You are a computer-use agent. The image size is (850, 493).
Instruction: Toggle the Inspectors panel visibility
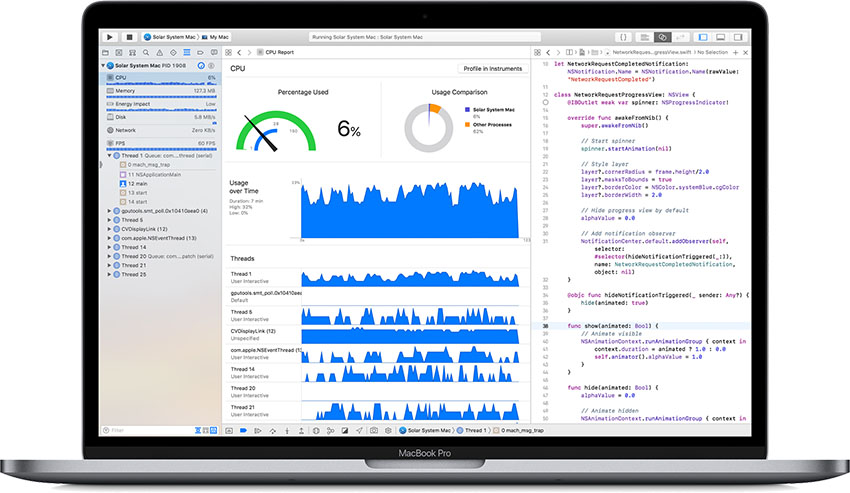coord(738,37)
